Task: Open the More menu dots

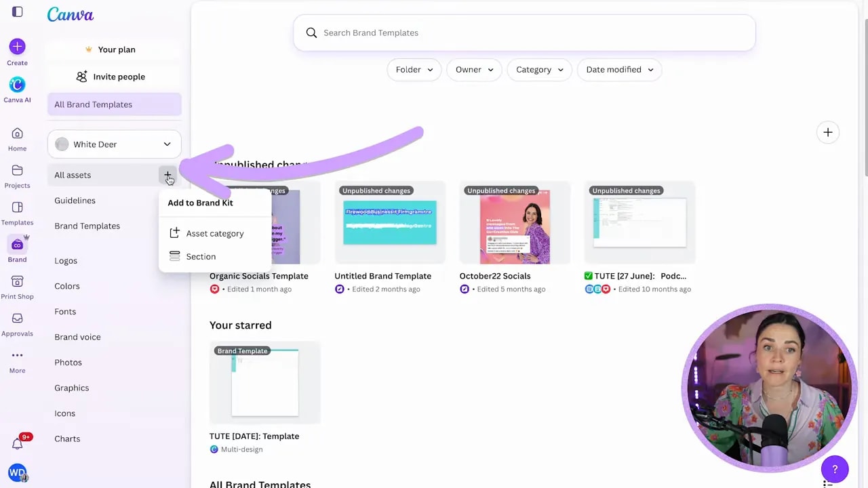Action: tap(17, 355)
